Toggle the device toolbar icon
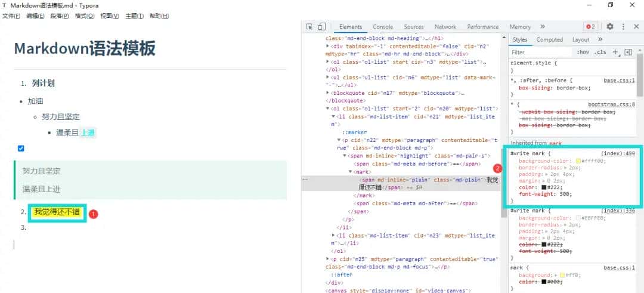Image resolution: width=644 pixels, height=293 pixels. pyautogui.click(x=321, y=27)
